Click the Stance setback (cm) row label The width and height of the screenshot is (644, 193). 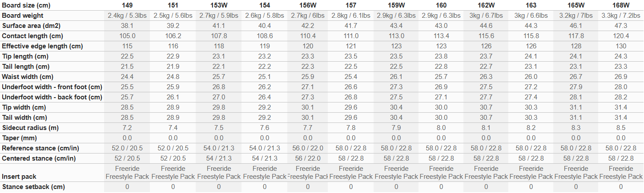tap(33, 187)
